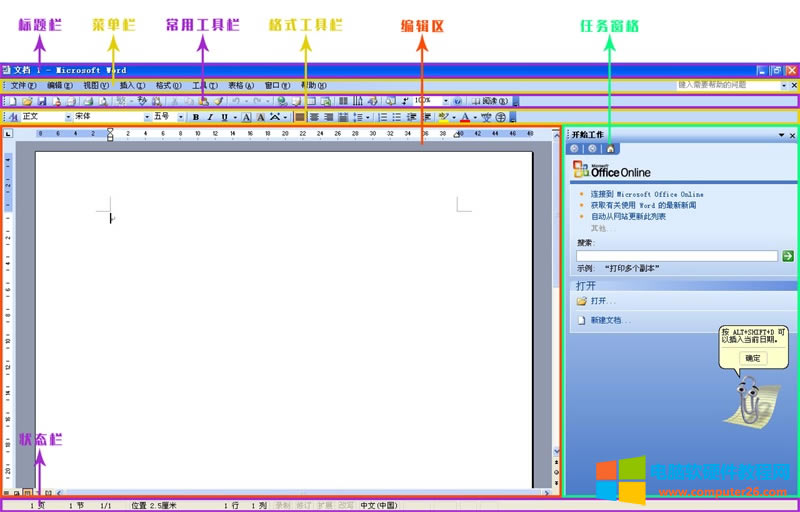800x512 pixels.
Task: Apply Italic formatting
Action: [210, 117]
